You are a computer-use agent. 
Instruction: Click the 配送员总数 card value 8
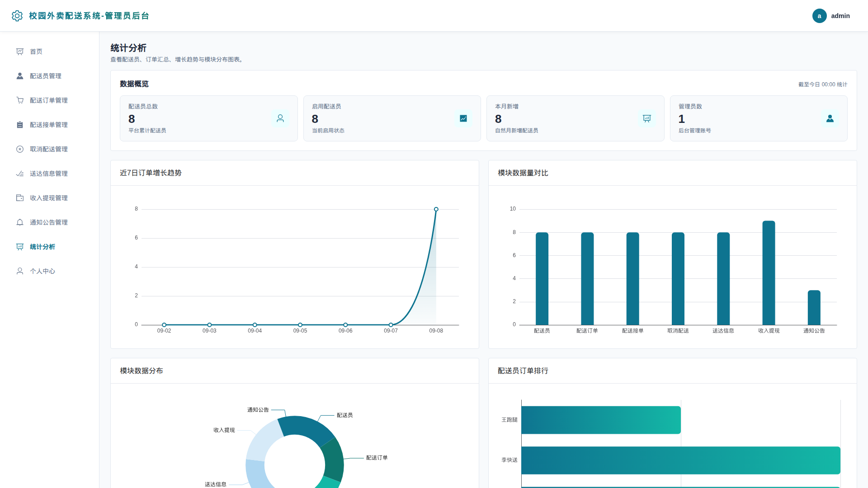pos(132,119)
